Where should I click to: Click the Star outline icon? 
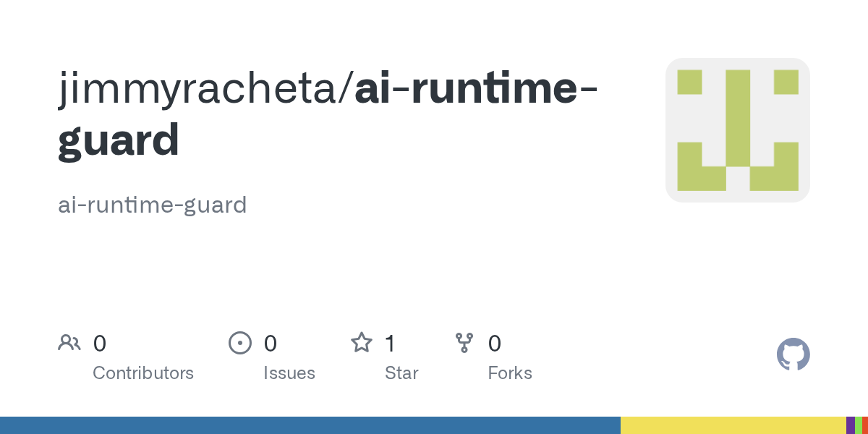pos(361,342)
